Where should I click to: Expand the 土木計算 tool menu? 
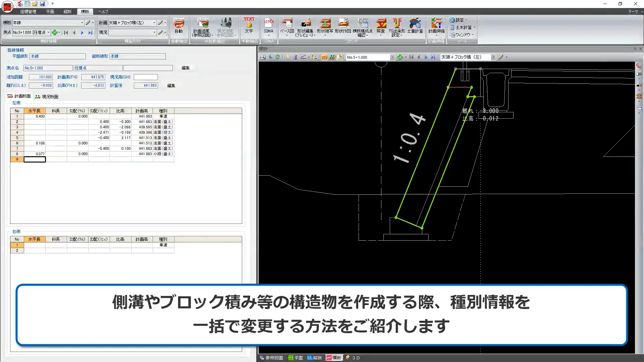[463, 27]
